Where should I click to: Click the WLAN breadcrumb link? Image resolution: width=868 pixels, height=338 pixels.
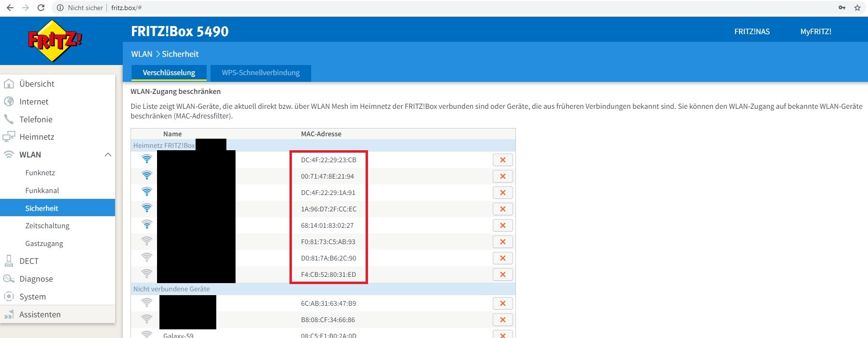(142, 54)
